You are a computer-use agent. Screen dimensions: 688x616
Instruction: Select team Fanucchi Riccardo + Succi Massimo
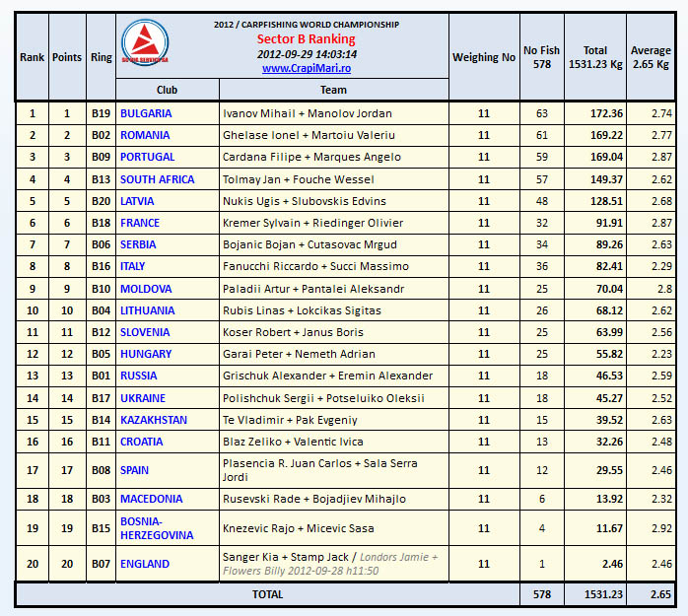[x=316, y=266]
